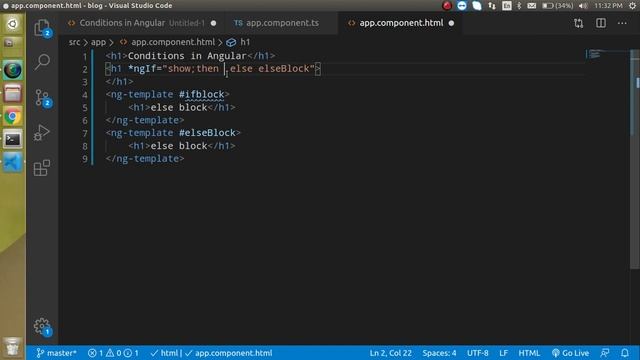This screenshot has height=360, width=640.
Task: Open the Extensions view
Action: [x=42, y=167]
